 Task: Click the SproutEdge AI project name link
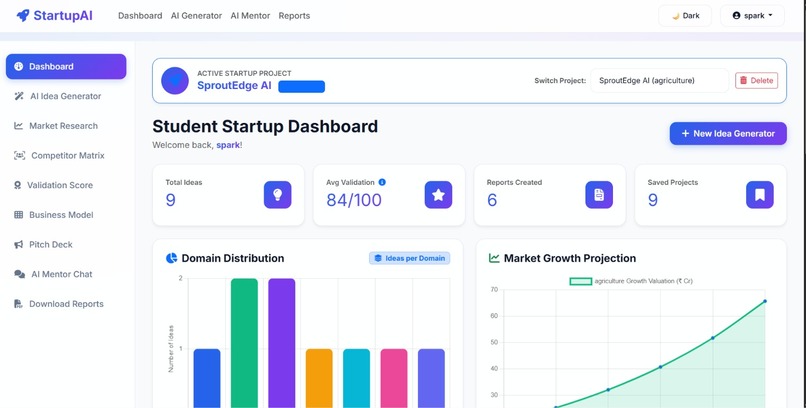[234, 86]
